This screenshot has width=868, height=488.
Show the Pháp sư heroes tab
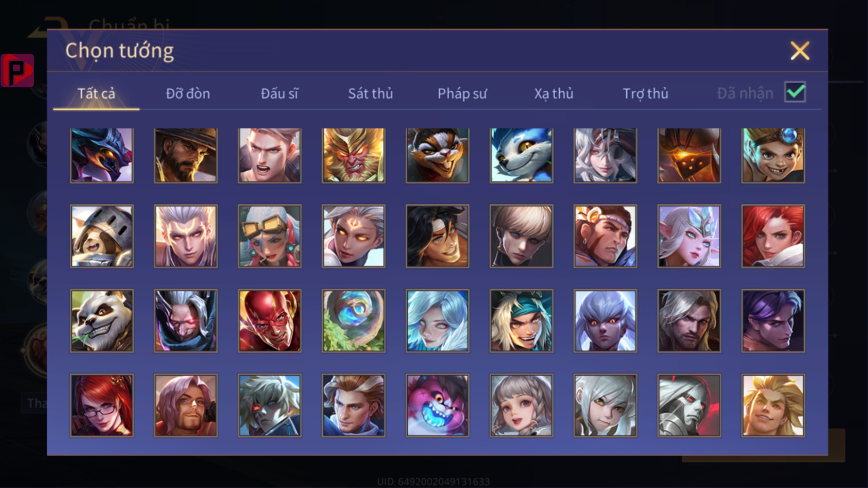tap(462, 94)
